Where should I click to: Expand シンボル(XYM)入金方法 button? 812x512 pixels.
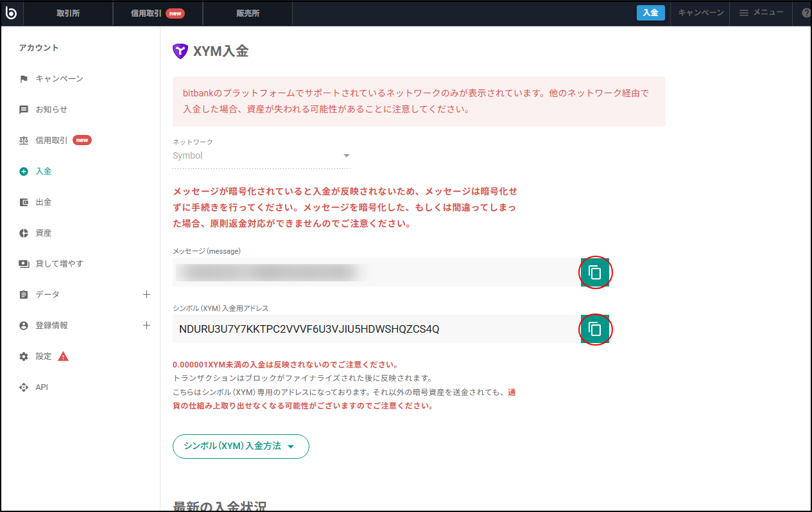coord(240,446)
